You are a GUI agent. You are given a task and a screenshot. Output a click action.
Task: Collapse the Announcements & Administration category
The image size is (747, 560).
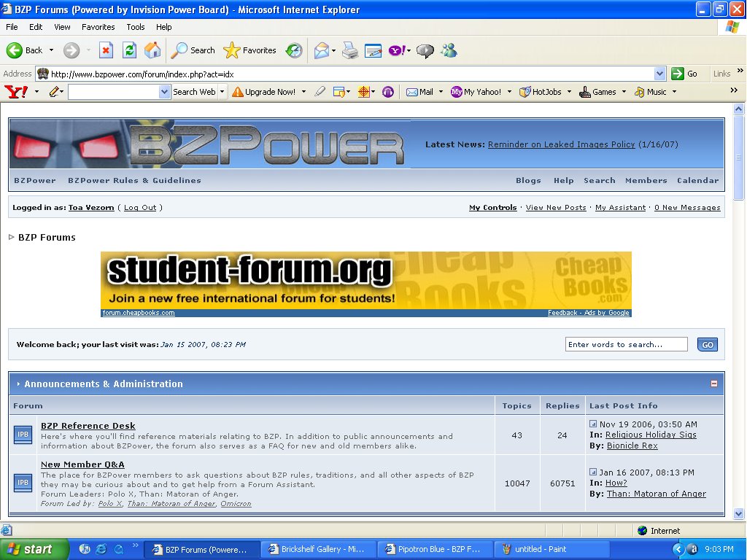(713, 384)
